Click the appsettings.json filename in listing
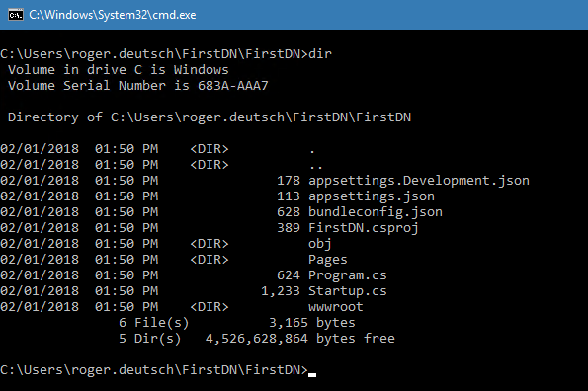 point(372,196)
